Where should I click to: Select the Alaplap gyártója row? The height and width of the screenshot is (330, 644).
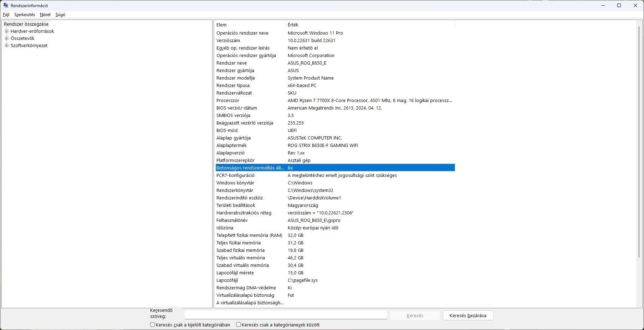click(x=335, y=138)
